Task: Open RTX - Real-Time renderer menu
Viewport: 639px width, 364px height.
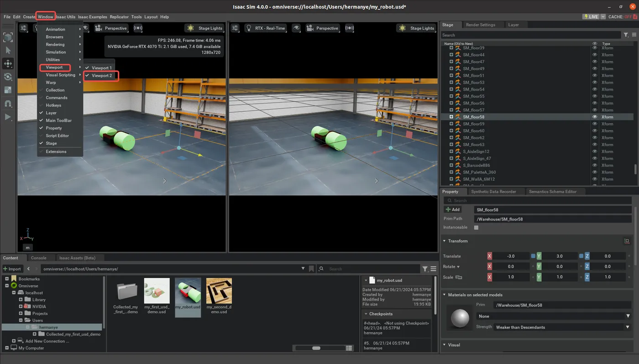Action: [x=266, y=28]
